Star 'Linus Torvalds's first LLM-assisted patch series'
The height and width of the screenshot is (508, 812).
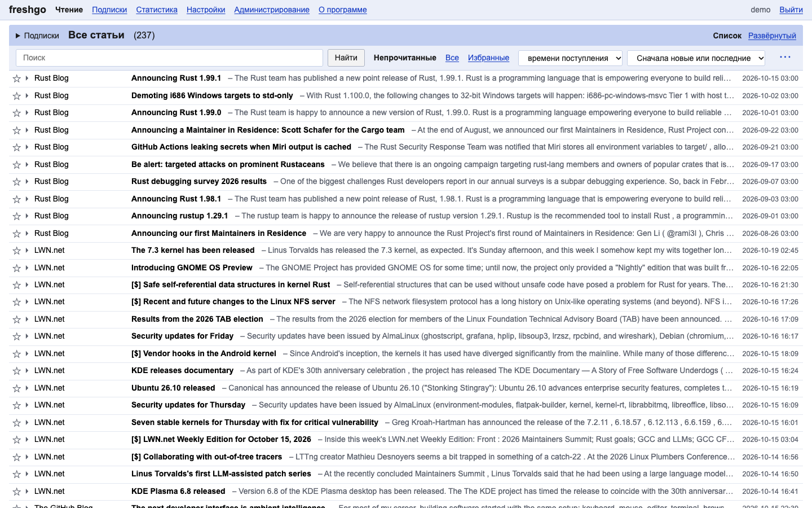coord(17,474)
